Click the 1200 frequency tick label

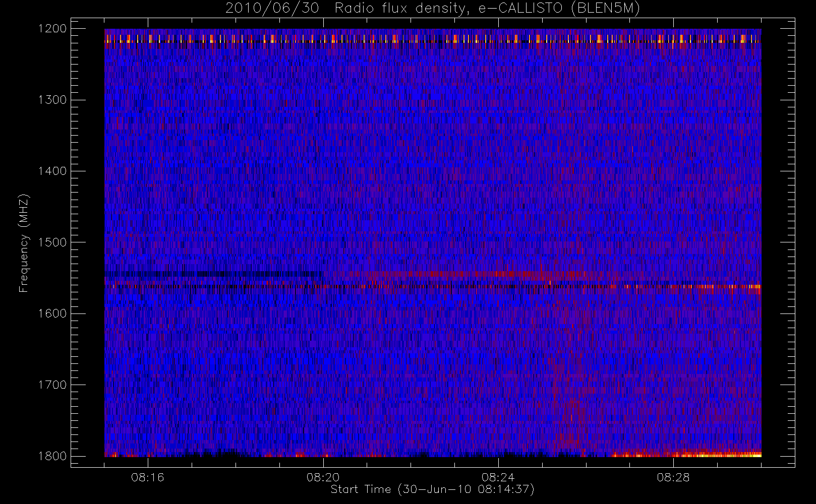(x=52, y=29)
